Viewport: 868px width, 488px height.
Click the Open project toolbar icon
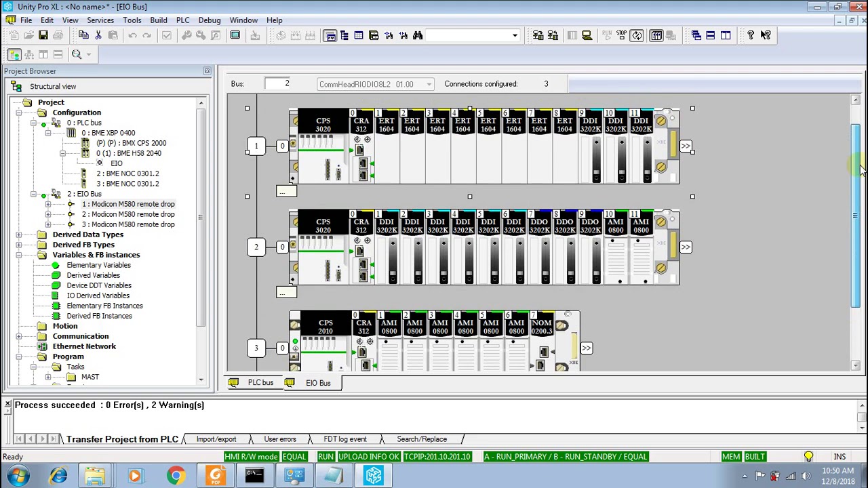(28, 35)
